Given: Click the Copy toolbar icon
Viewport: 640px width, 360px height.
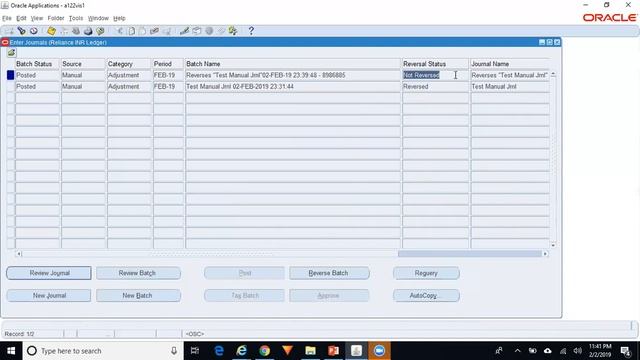Looking at the screenshot, I should tap(131, 31).
